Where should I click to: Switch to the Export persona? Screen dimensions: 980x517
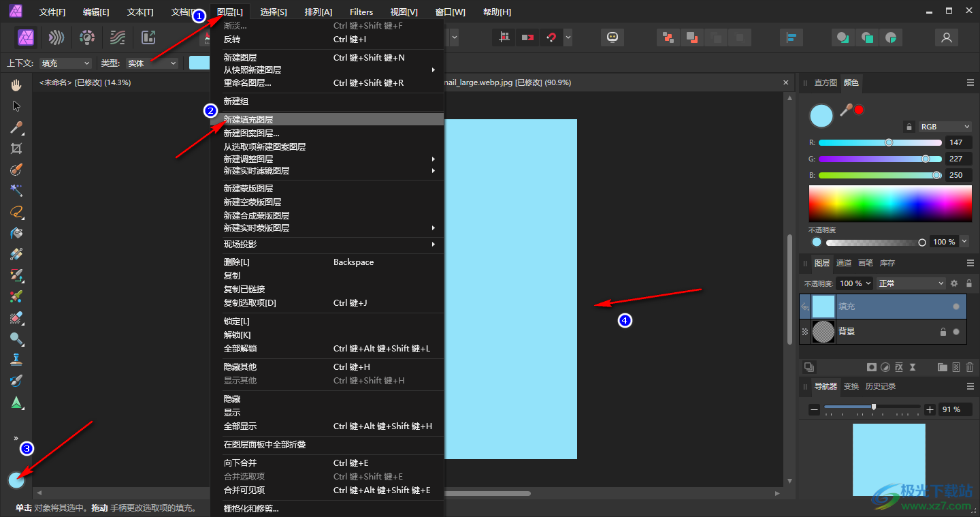tap(148, 37)
